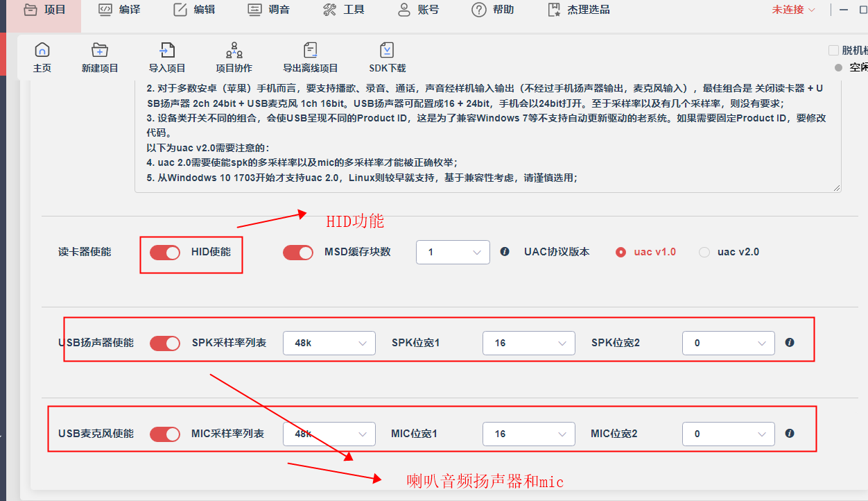Image resolution: width=868 pixels, height=501 pixels.
Task: Open the 工具 menu
Action: (x=343, y=10)
